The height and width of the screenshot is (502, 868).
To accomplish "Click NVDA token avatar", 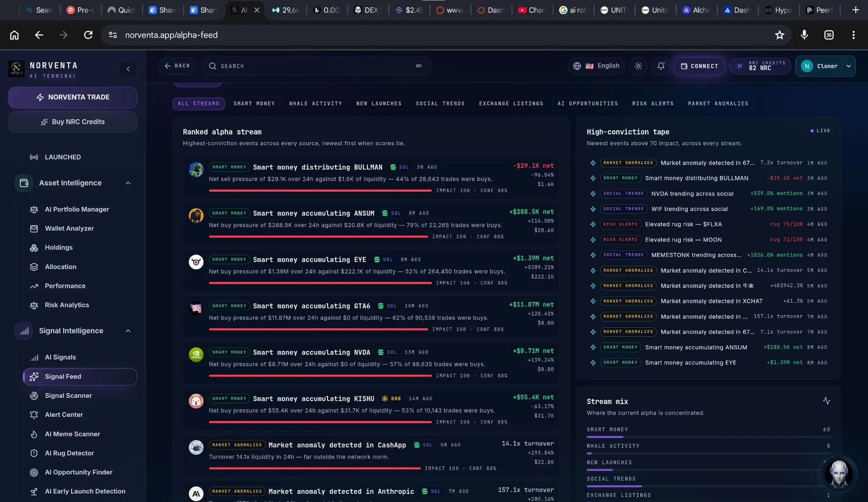I will click(x=196, y=354).
